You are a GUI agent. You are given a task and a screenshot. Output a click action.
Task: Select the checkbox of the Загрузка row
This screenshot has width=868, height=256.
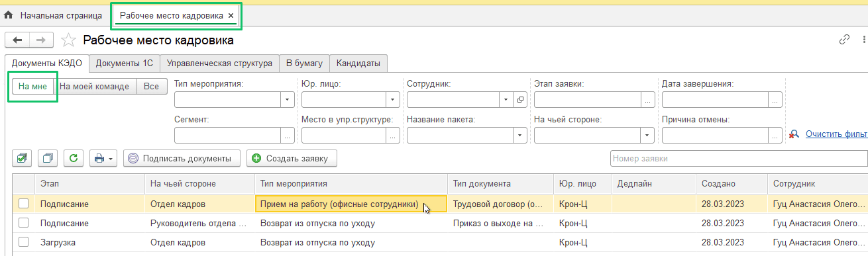pos(24,242)
